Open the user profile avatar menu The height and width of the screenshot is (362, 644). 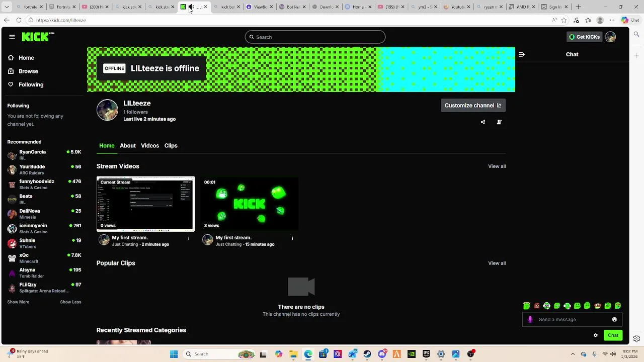pyautogui.click(x=610, y=37)
